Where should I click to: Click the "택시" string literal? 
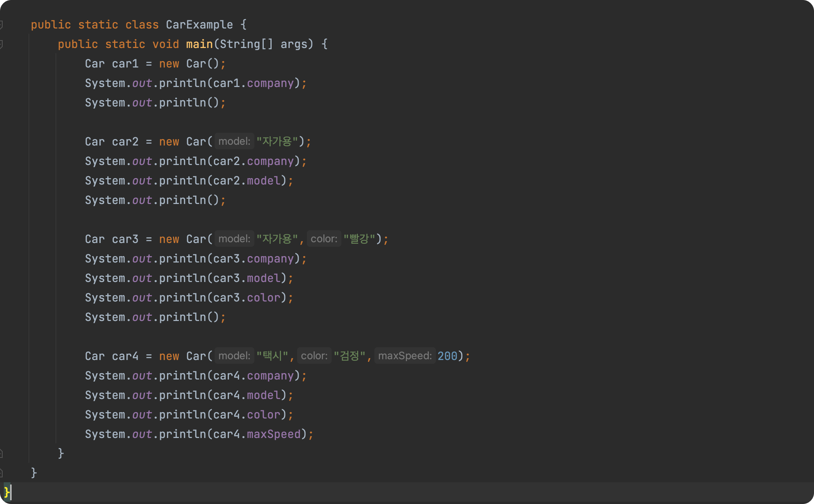pyautogui.click(x=272, y=356)
